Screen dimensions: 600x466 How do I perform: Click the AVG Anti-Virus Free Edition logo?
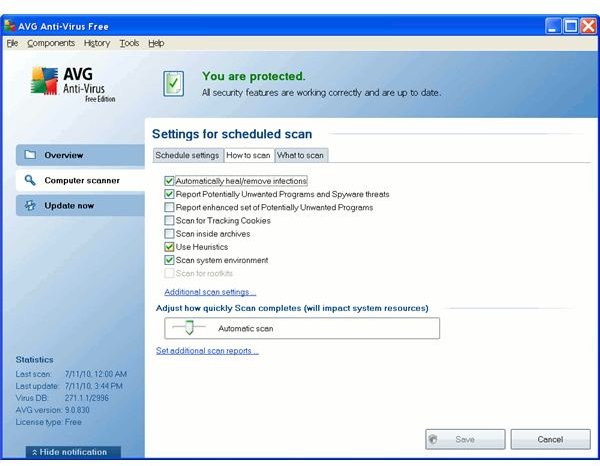point(73,85)
